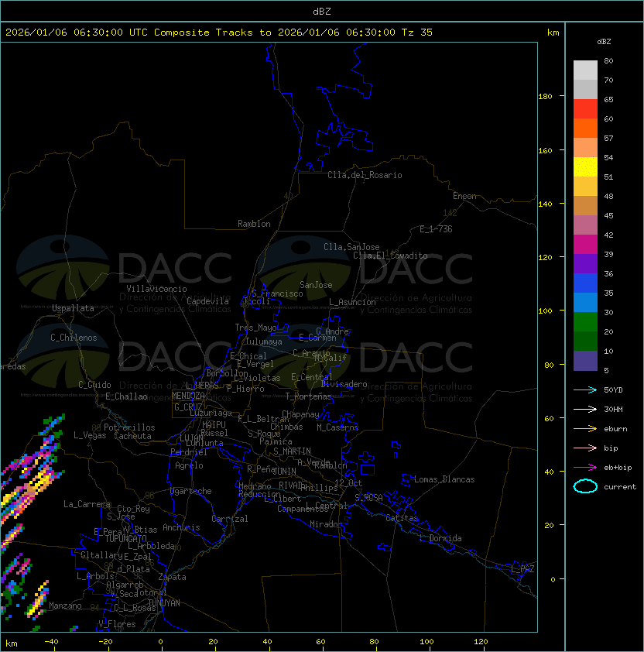Click the Catitas label
644x652 pixels.
(x=402, y=518)
